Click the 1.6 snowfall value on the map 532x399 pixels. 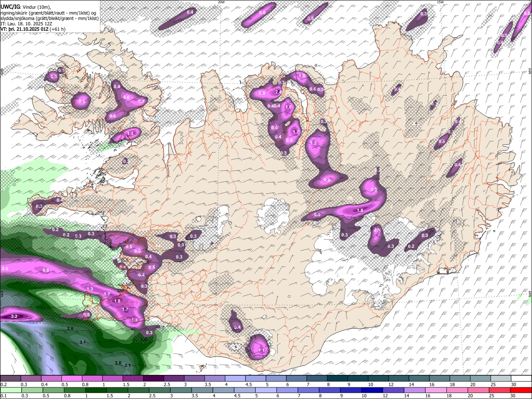(x=288, y=107)
